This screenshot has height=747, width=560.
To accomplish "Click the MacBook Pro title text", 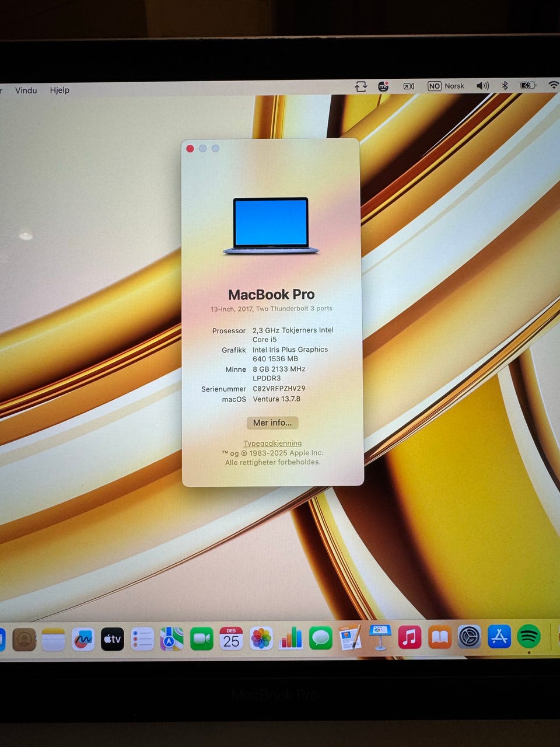I will coord(271,295).
